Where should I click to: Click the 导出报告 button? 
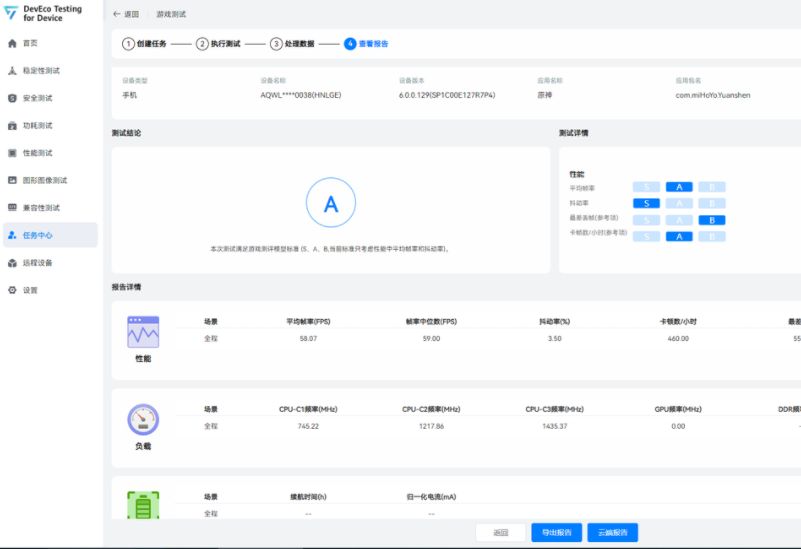(556, 533)
